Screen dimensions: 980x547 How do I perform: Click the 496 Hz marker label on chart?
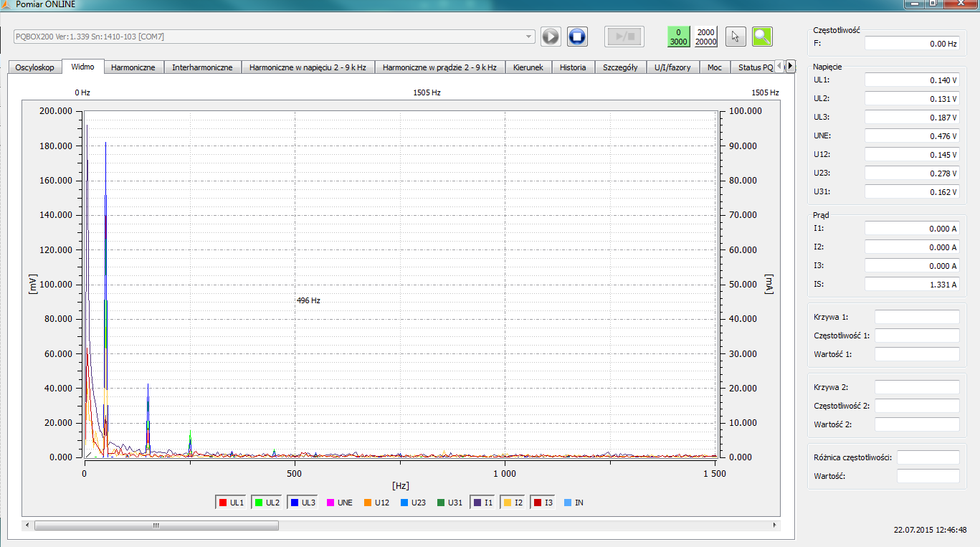pos(308,300)
